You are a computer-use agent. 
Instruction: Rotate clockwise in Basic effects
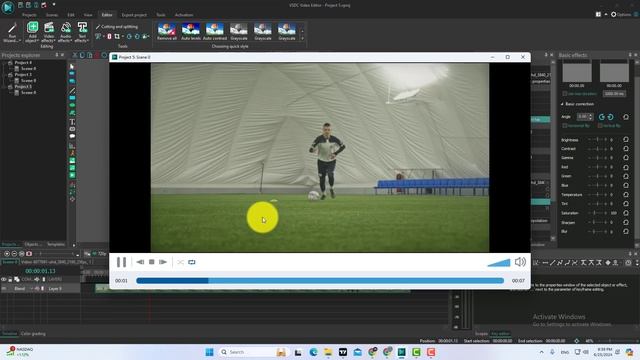611,117
